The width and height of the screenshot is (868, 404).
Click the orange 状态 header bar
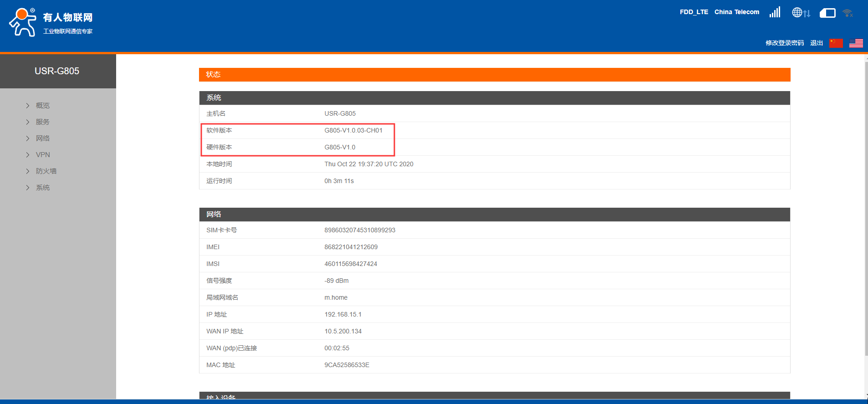(494, 75)
